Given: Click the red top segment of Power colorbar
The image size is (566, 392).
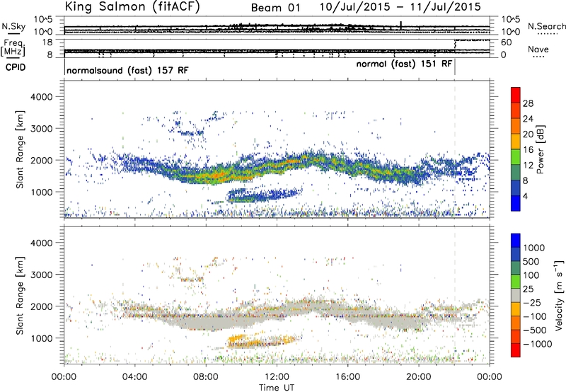Looking at the screenshot, I should point(516,95).
